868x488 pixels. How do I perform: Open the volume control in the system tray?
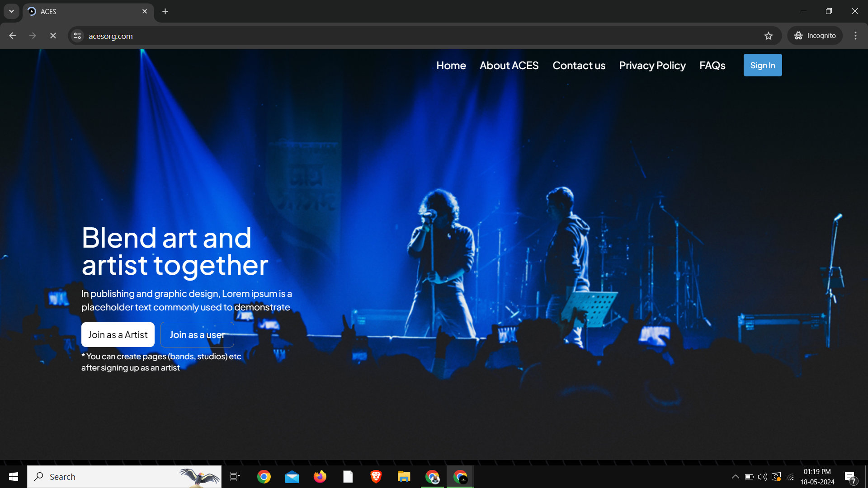[x=762, y=477]
